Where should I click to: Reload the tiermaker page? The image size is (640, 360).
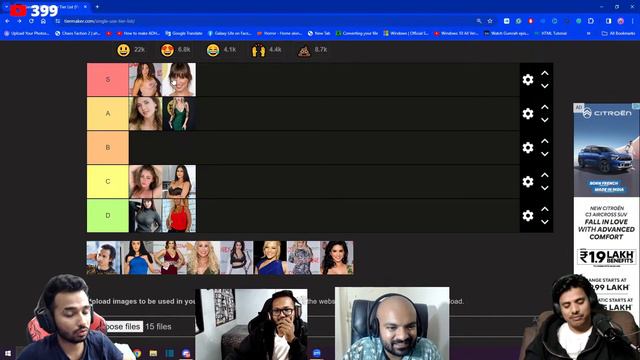tap(31, 21)
